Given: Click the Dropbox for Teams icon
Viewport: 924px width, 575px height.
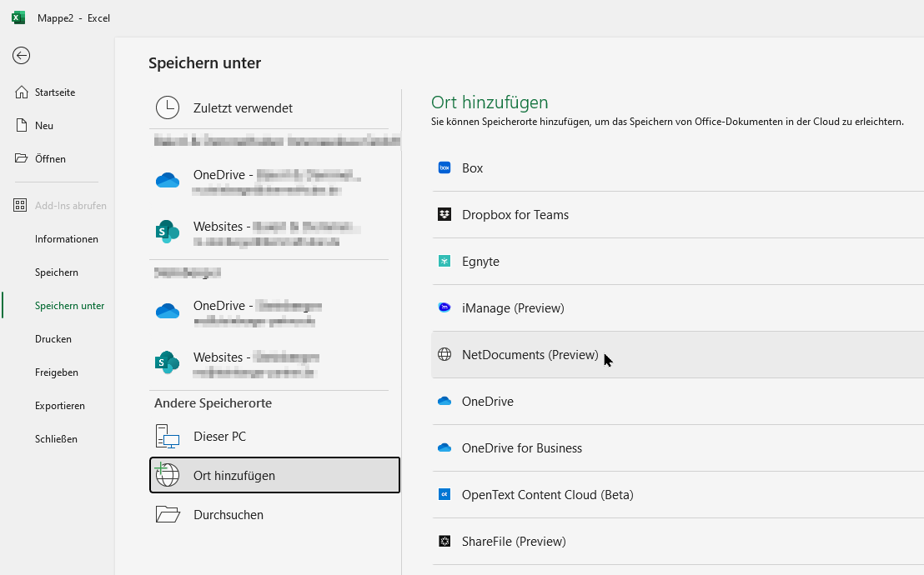Looking at the screenshot, I should tap(444, 215).
